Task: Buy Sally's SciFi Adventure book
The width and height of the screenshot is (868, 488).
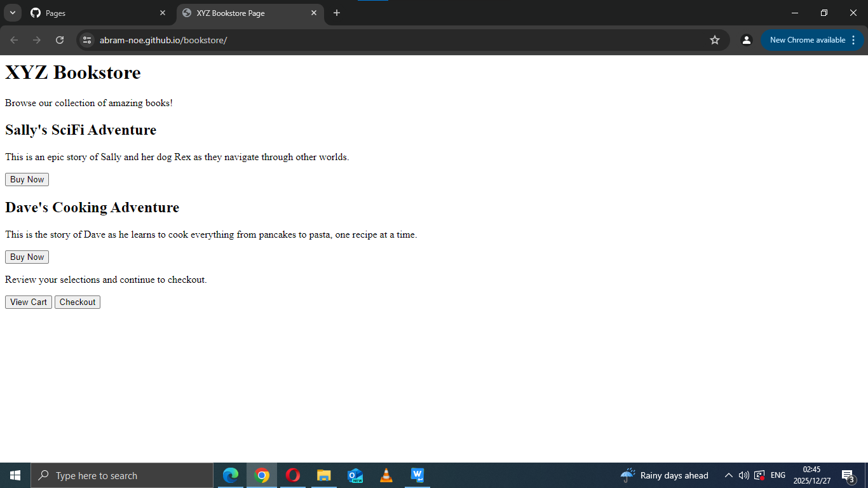Action: 27,180
